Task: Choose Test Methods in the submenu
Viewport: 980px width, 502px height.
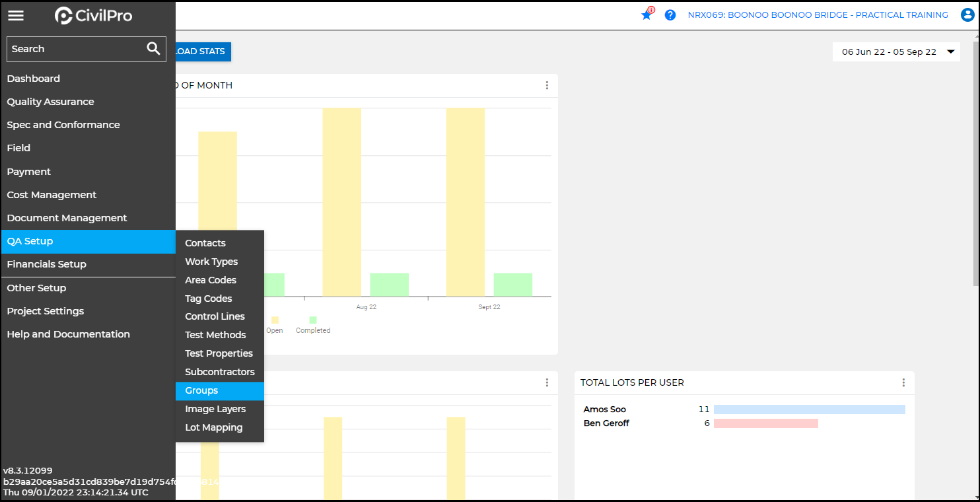Action: click(215, 335)
